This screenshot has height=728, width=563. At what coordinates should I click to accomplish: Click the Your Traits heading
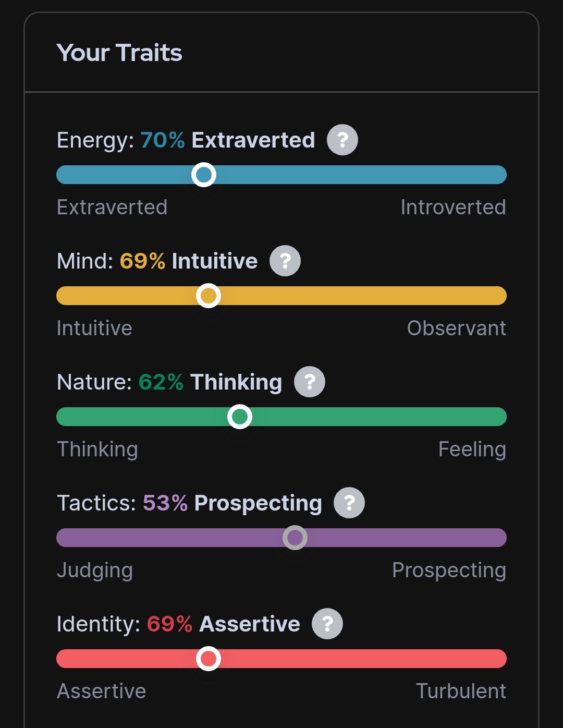tap(119, 53)
